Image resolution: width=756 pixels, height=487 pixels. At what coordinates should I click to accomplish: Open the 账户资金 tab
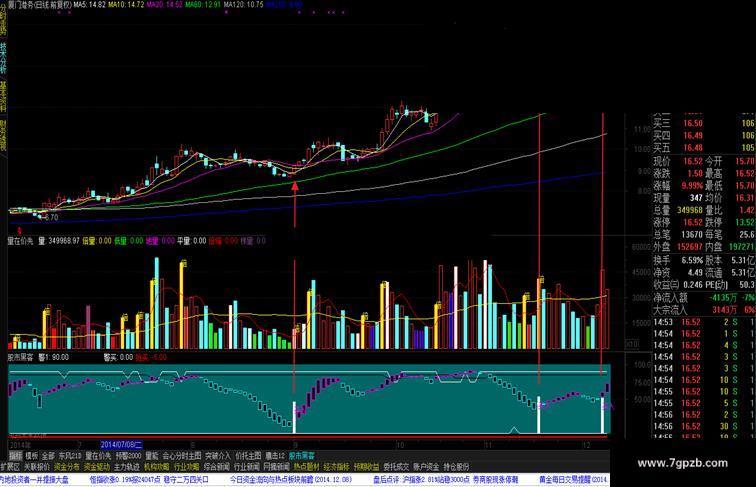(426, 467)
